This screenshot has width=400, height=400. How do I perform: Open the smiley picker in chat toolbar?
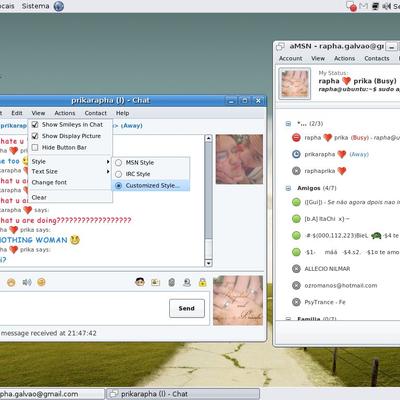pos(11,283)
